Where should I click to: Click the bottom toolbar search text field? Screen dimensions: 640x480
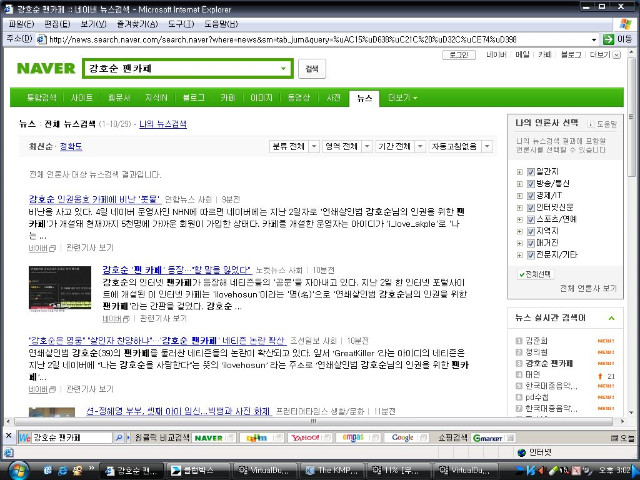click(x=71, y=438)
